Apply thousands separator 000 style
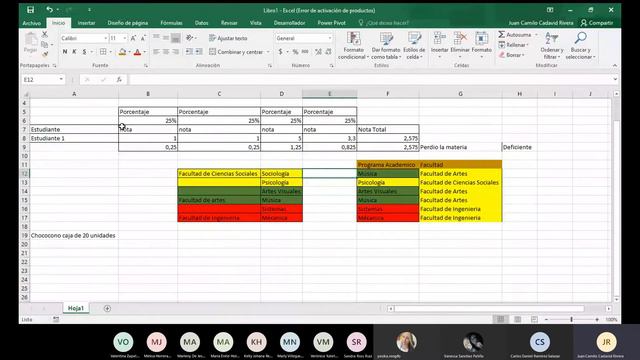This screenshot has height=360, width=640. (305, 52)
